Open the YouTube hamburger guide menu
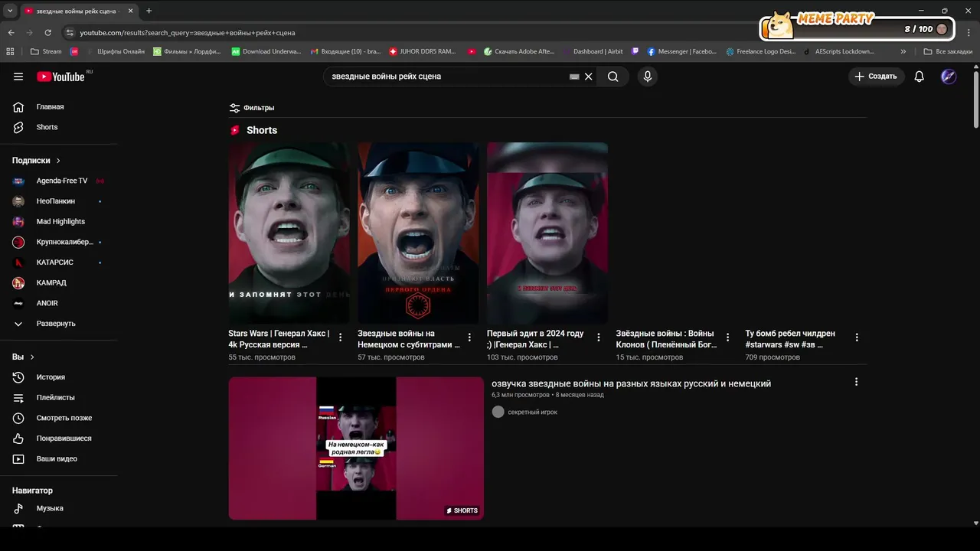Viewport: 980px width, 551px height. click(18, 77)
